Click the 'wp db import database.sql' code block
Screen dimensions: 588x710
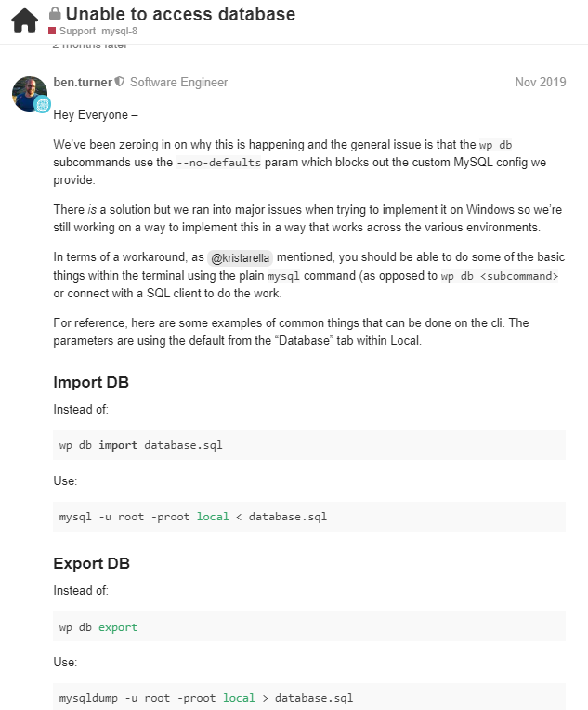308,445
